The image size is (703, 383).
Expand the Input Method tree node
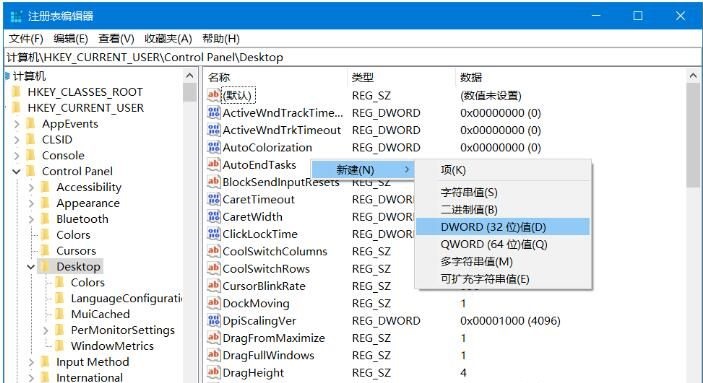31,362
